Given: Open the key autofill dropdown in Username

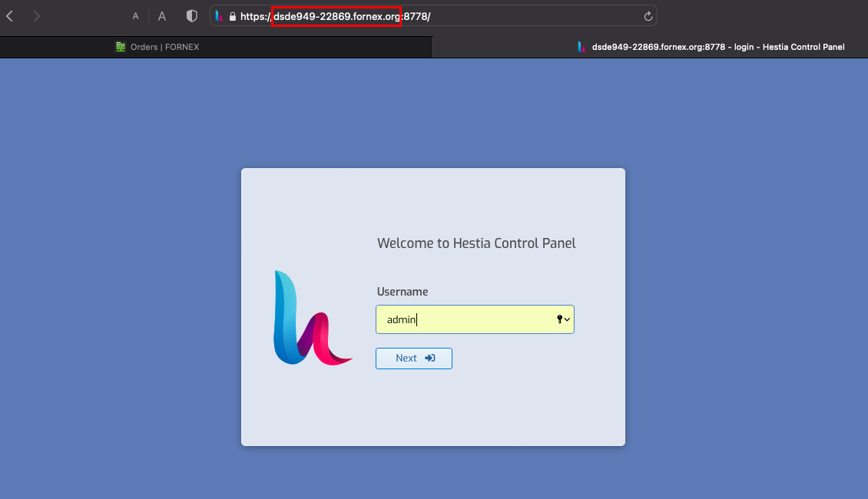Looking at the screenshot, I should 563,319.
